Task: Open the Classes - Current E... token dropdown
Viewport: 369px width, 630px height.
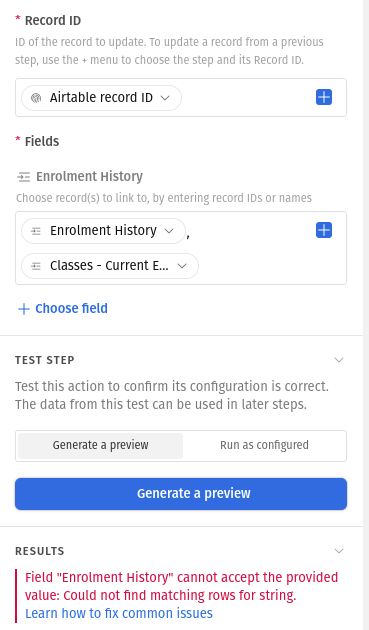Action: [x=182, y=266]
